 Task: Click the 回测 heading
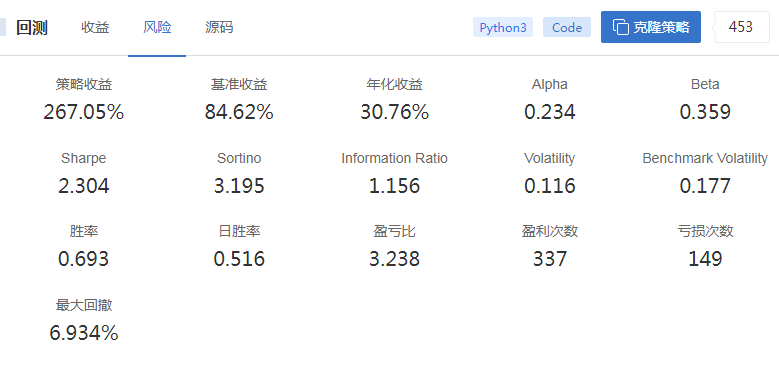[x=32, y=28]
